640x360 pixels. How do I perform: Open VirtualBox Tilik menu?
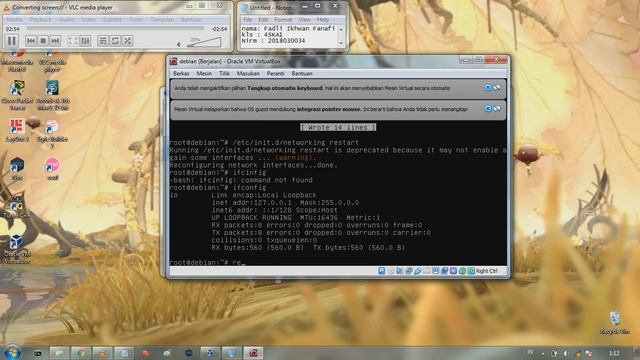tap(224, 73)
